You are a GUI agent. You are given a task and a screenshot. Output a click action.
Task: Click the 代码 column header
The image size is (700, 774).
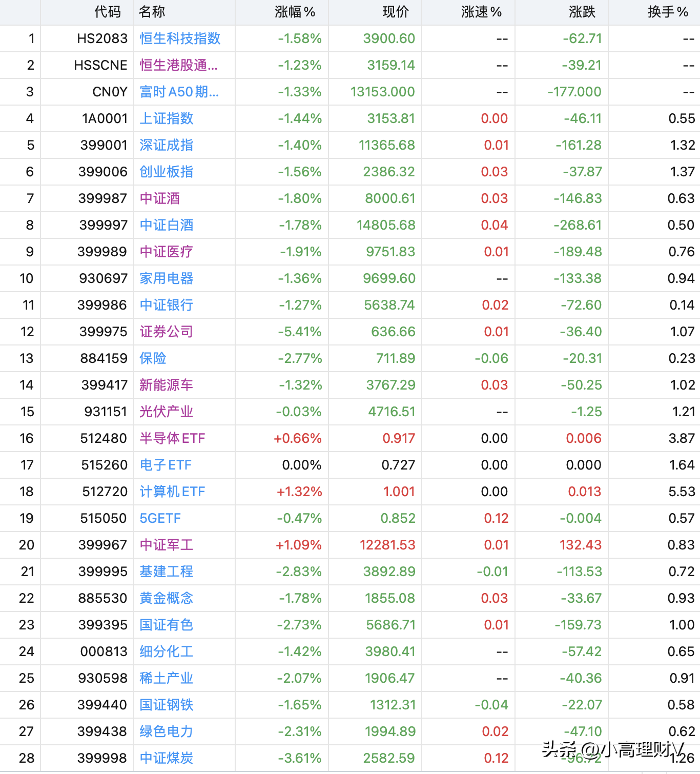[108, 12]
